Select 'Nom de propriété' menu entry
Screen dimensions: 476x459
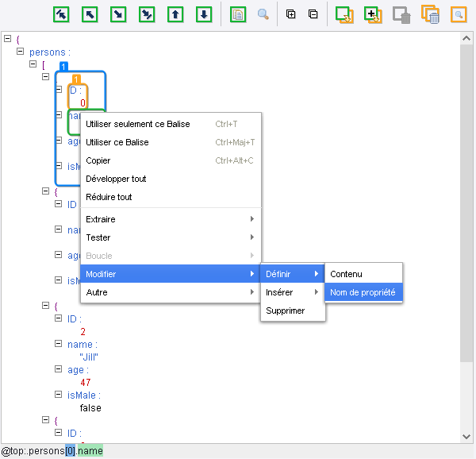point(363,292)
